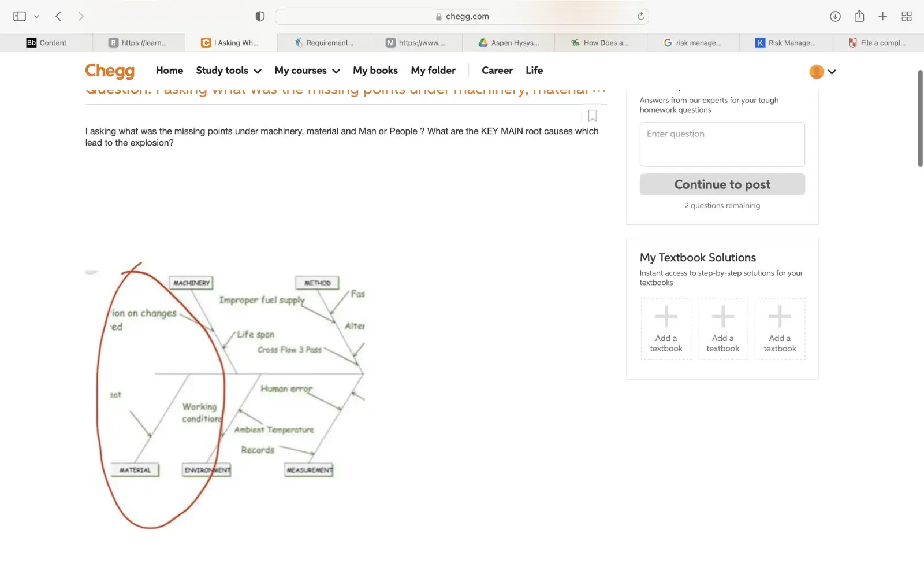Click the Share icon in the toolbar
This screenshot has height=578, width=924.
click(x=859, y=16)
